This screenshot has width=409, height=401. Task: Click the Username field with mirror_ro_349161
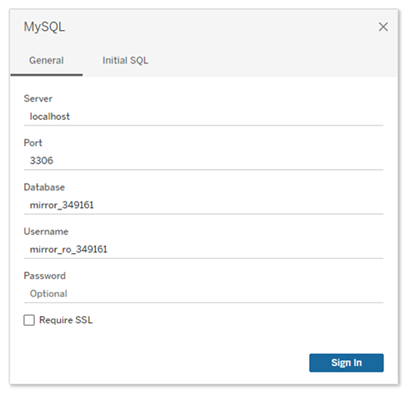tap(204, 250)
